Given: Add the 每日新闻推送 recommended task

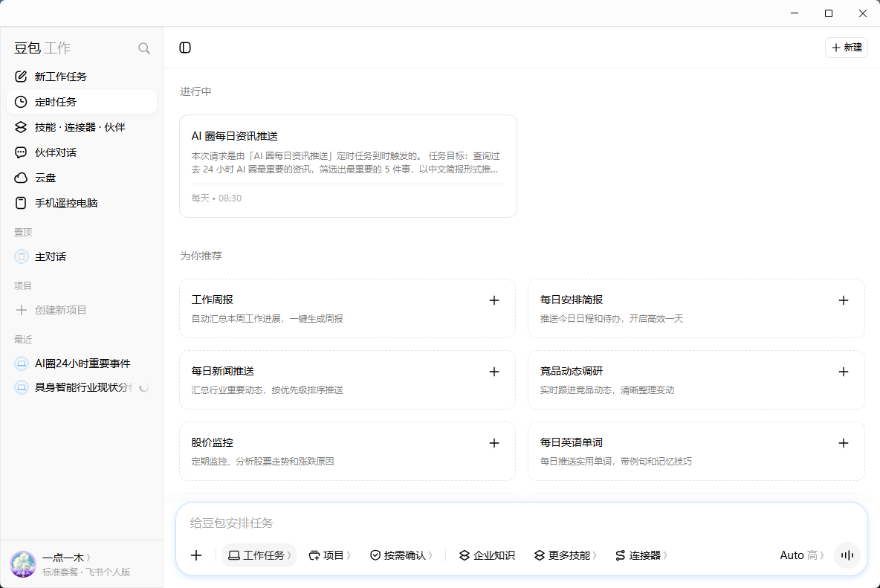Looking at the screenshot, I should [494, 372].
